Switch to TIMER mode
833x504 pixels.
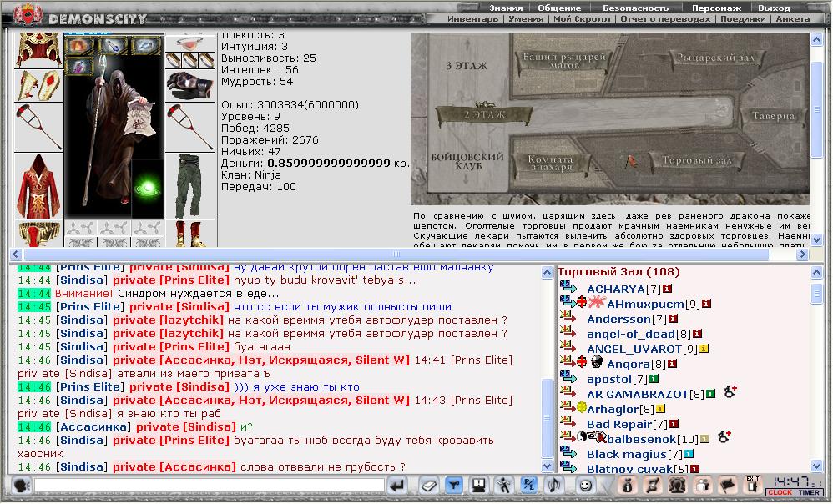[x=810, y=493]
